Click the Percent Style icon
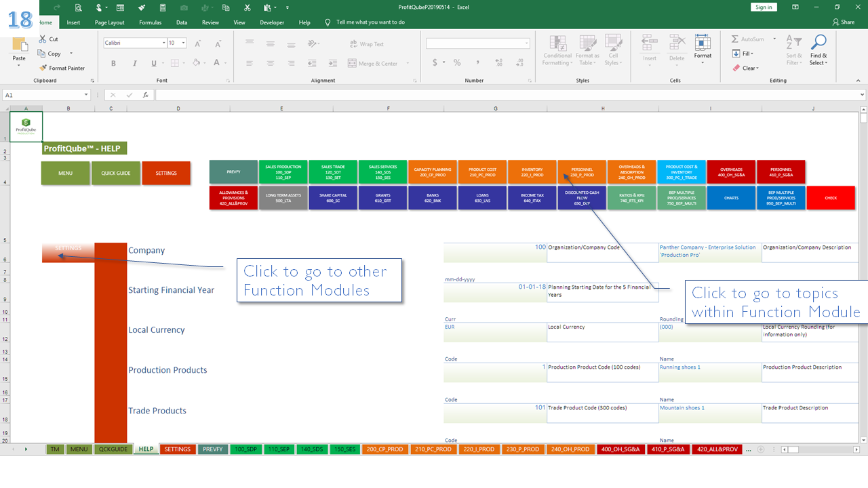 pyautogui.click(x=457, y=63)
